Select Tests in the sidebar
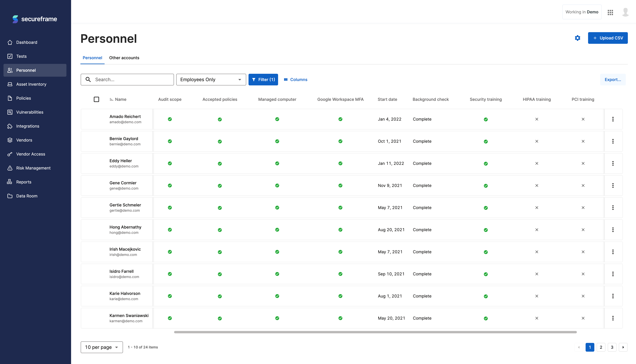This screenshot has width=636, height=364. (x=21, y=56)
